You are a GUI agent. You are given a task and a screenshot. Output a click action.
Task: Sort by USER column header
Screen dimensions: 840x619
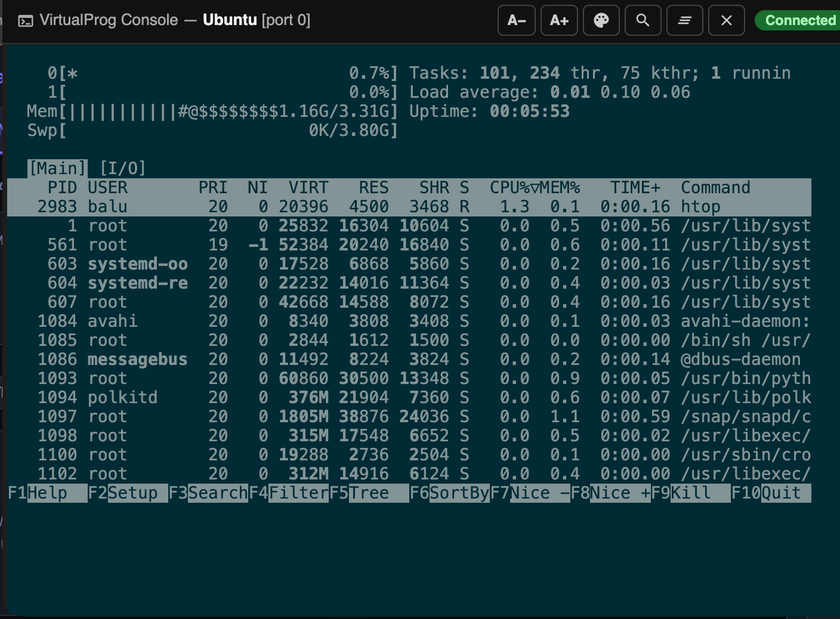(107, 187)
